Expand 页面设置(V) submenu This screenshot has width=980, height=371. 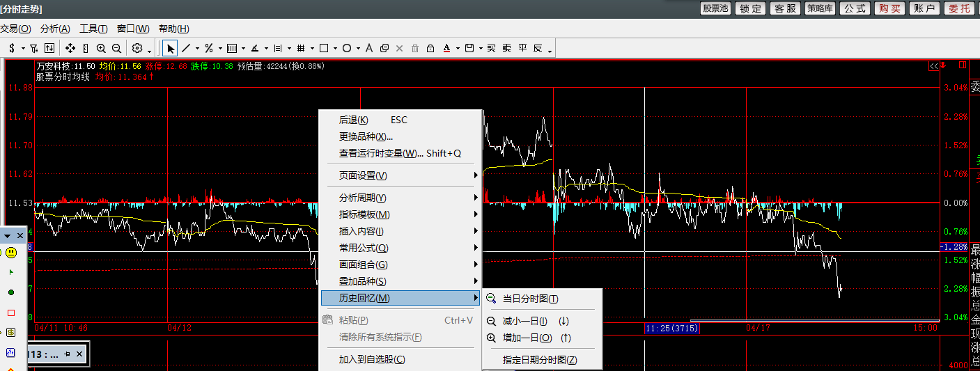pyautogui.click(x=400, y=175)
